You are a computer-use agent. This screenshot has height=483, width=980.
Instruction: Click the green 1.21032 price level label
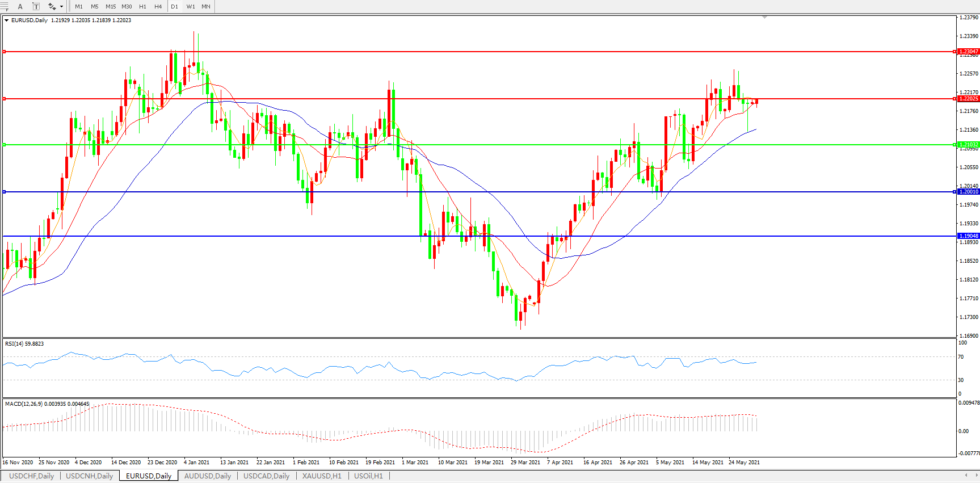pos(968,145)
